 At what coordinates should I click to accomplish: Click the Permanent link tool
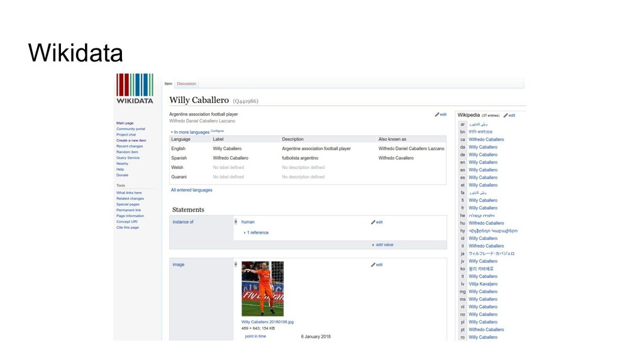click(128, 210)
